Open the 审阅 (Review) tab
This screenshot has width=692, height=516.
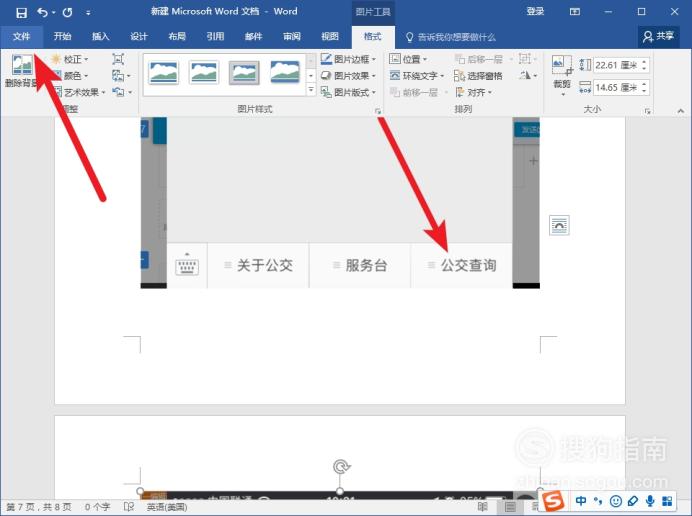pos(292,36)
